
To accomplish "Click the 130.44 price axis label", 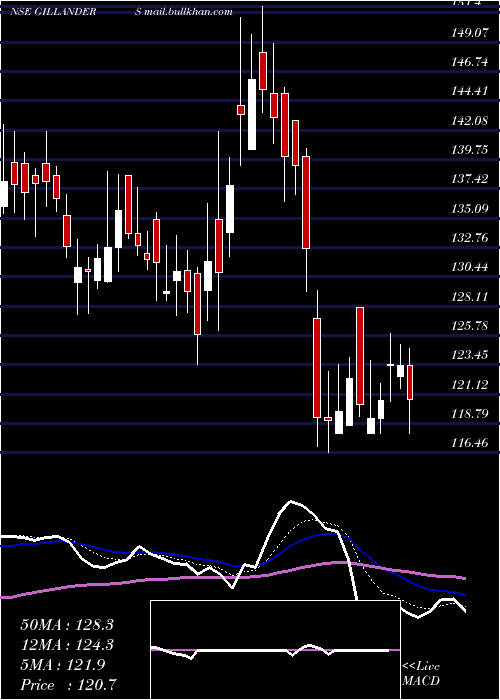I will [470, 267].
